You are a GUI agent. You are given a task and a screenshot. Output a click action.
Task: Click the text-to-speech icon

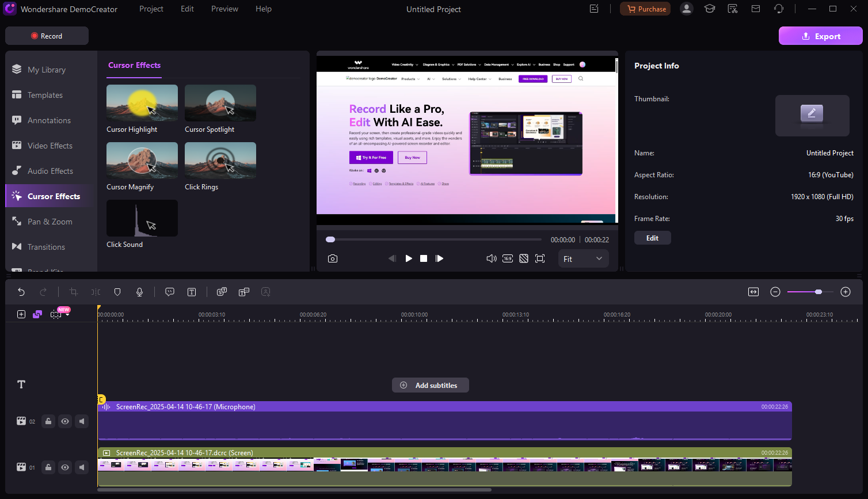click(x=244, y=292)
